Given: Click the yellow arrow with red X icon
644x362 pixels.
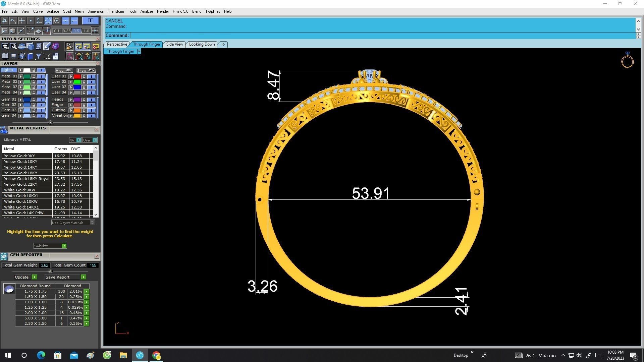Looking at the screenshot, I should 95,47.
